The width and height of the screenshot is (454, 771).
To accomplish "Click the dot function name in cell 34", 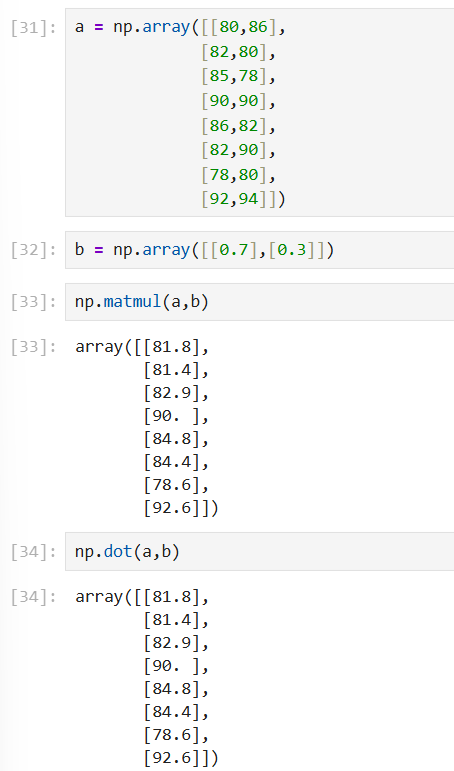I will click(118, 551).
